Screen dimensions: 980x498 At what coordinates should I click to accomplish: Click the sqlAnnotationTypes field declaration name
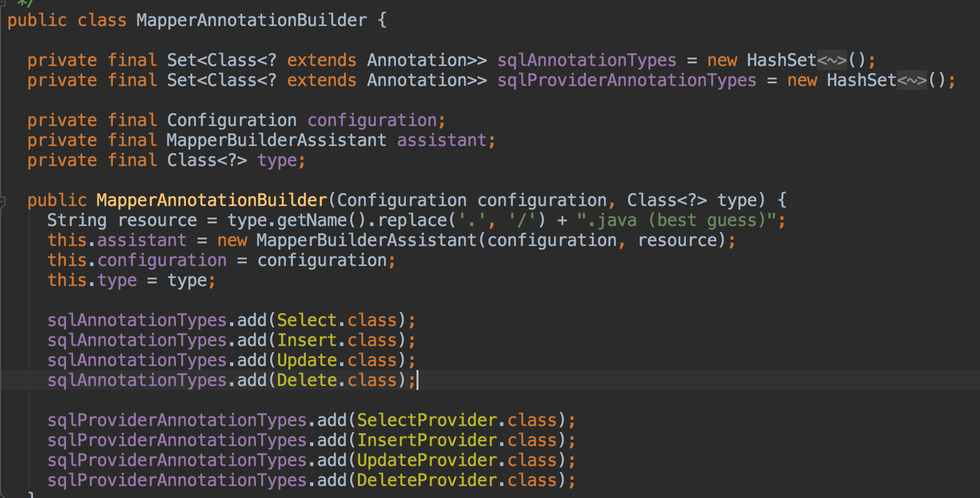coord(586,60)
